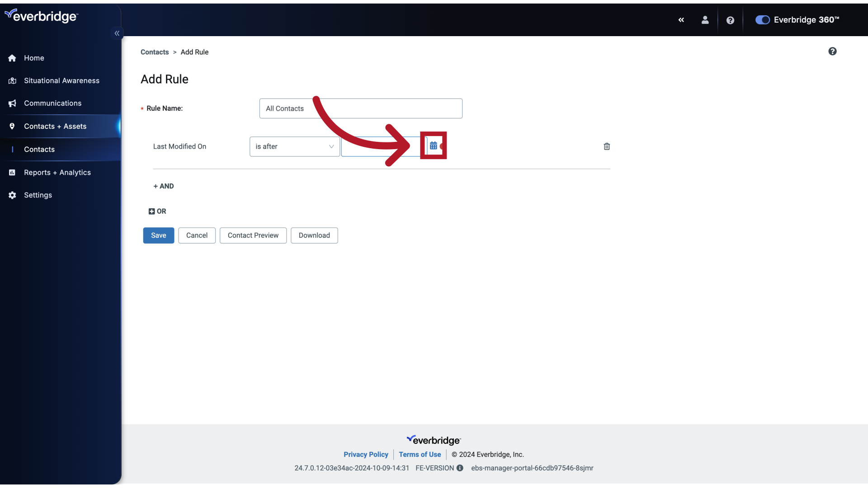Screen dimensions: 868x488
Task: Click the Privacy Policy link in footer
Action: (x=366, y=454)
